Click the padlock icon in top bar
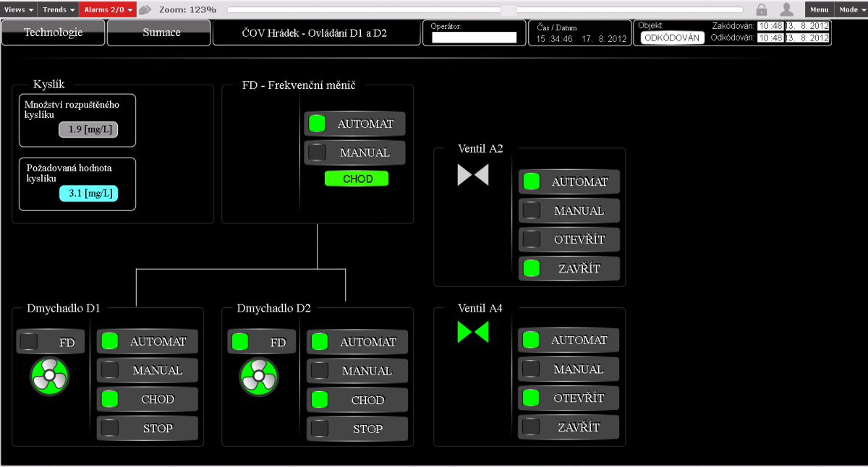Image resolution: width=868 pixels, height=467 pixels. (762, 9)
